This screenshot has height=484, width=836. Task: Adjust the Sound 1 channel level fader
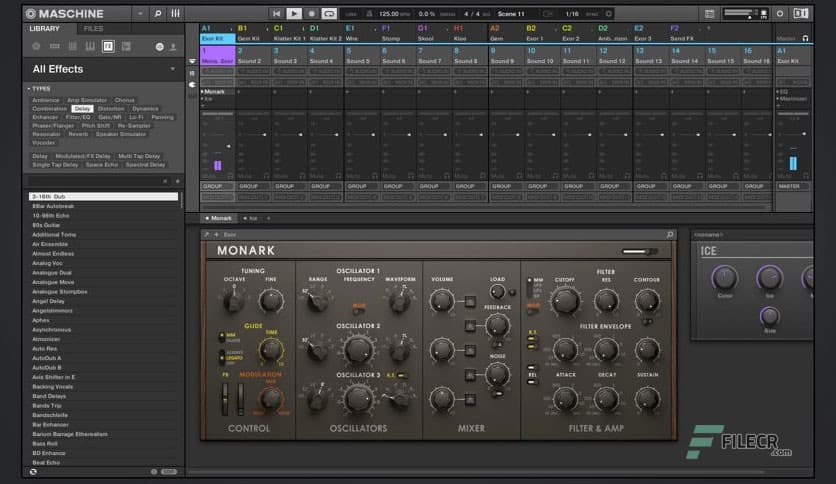tap(229, 146)
